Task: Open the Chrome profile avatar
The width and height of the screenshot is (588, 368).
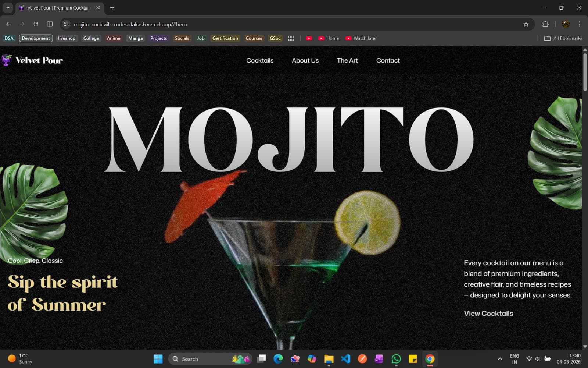Action: click(566, 24)
